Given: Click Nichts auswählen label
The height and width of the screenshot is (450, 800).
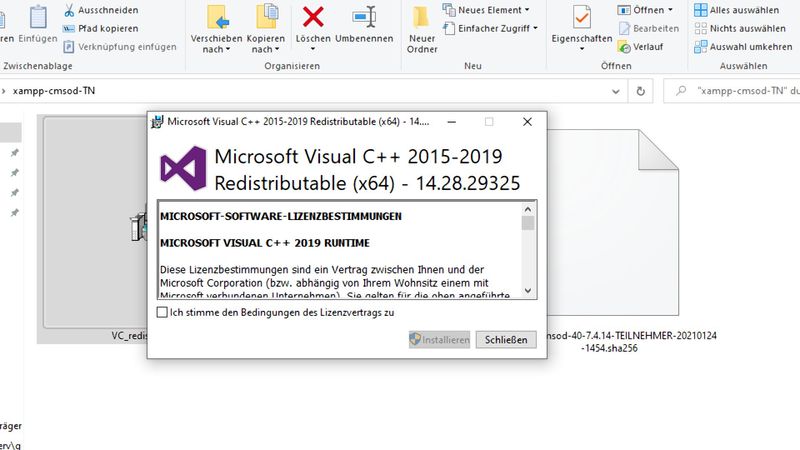Looking at the screenshot, I should point(747,29).
